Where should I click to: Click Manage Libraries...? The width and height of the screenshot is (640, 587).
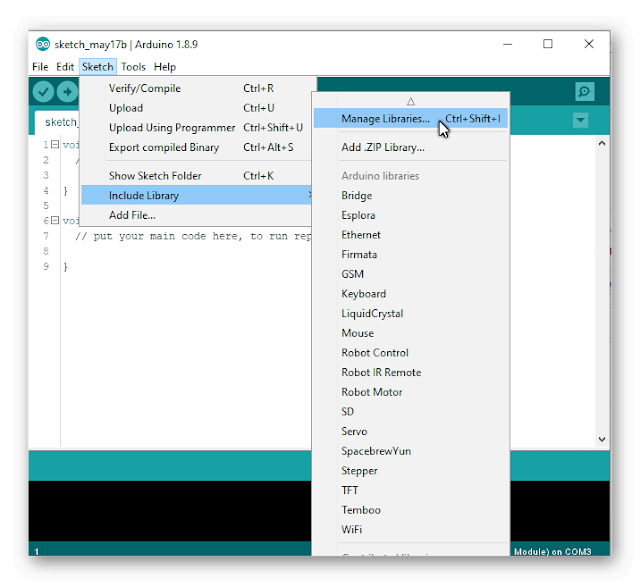pyautogui.click(x=410, y=118)
